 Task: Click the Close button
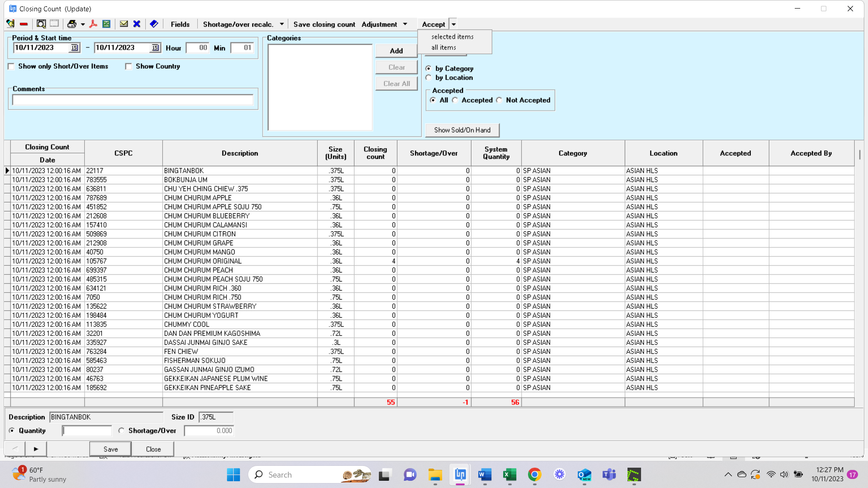pyautogui.click(x=153, y=449)
